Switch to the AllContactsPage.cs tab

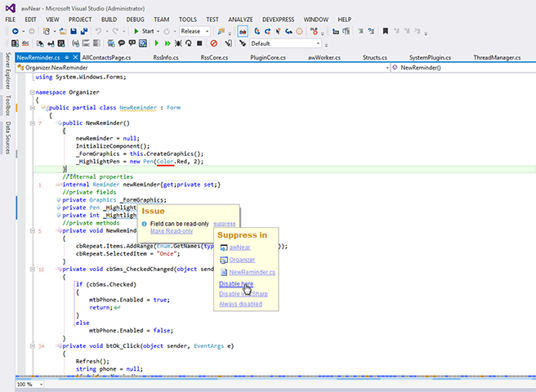pyautogui.click(x=105, y=58)
